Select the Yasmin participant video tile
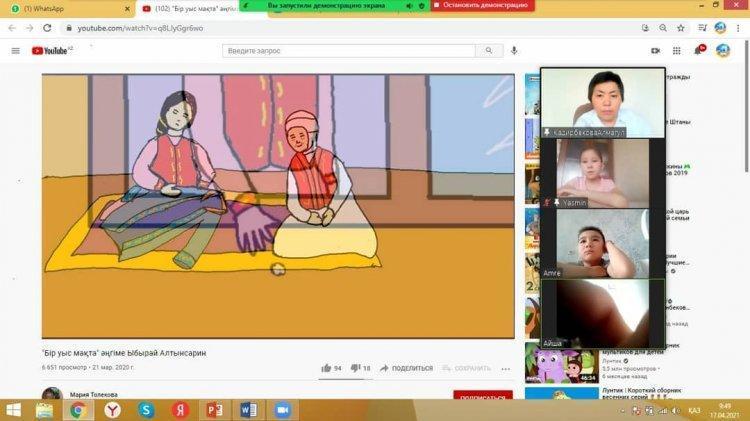The image size is (750, 421). pos(603,173)
